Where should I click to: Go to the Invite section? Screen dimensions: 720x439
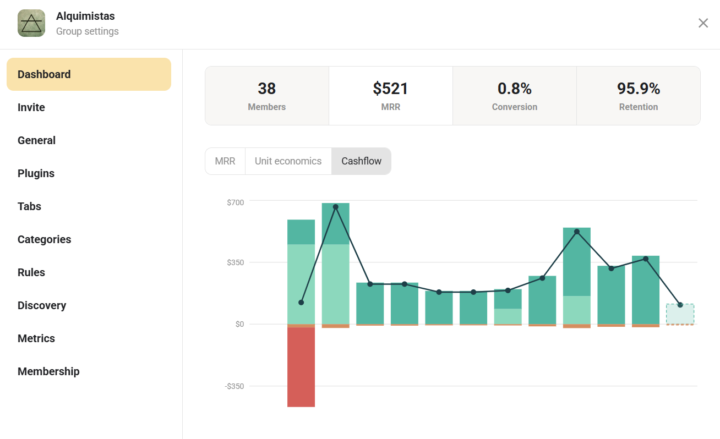click(32, 107)
